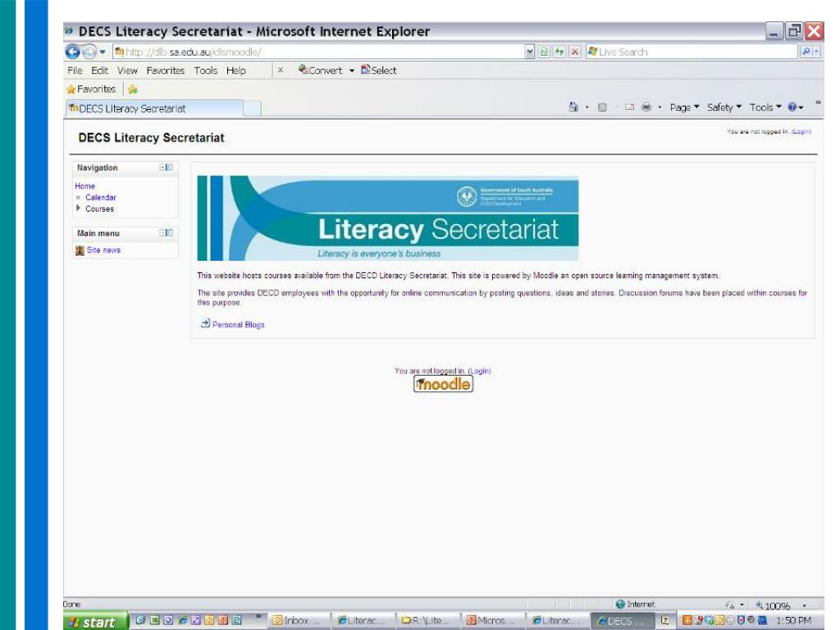Viewport: 840px width, 630px height.
Task: Click the Login link in page footer
Action: (479, 371)
